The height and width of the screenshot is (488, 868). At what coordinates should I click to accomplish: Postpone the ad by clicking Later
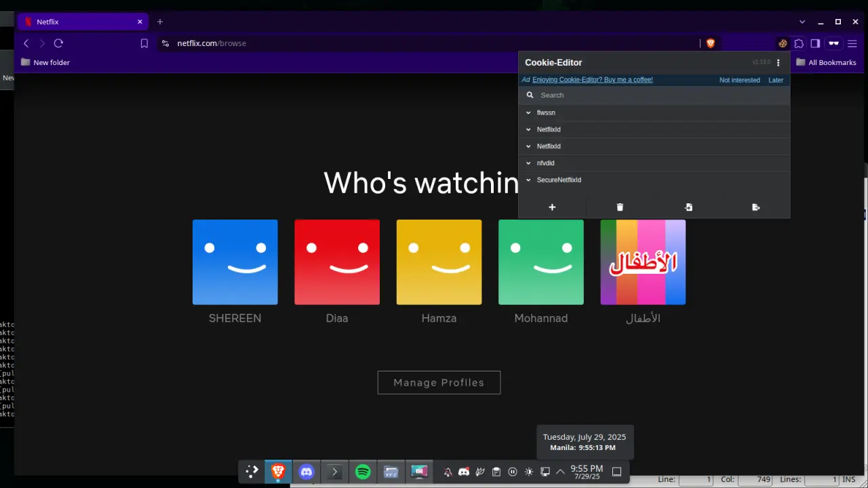[x=776, y=80]
